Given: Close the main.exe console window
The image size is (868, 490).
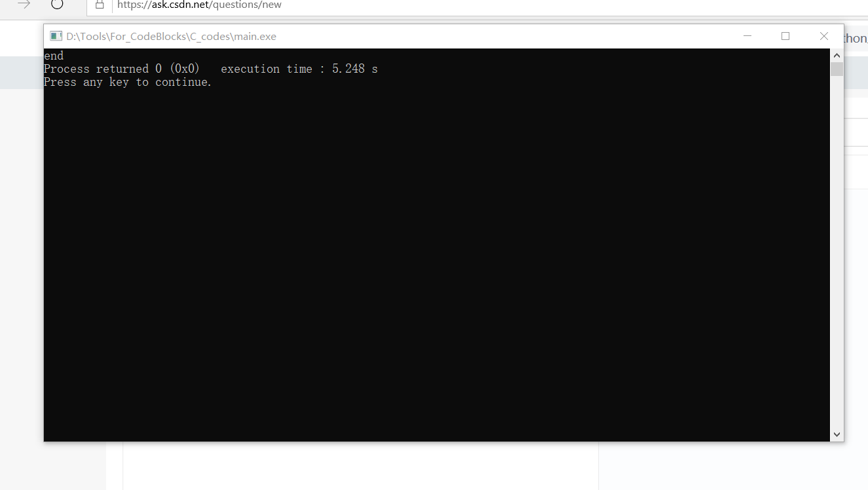Looking at the screenshot, I should (824, 36).
